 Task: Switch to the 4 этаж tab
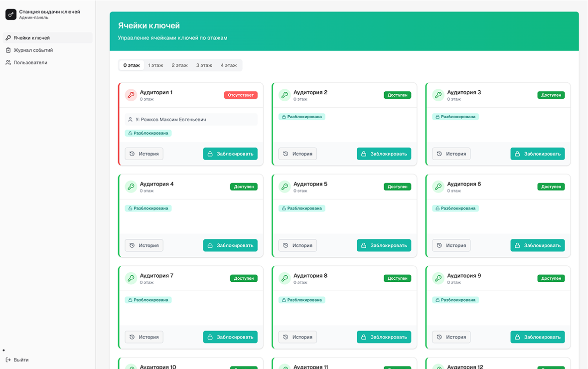click(228, 65)
